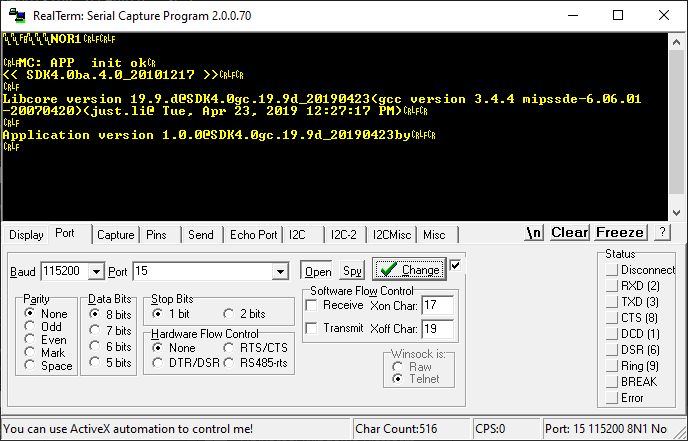Click the ? help button
Viewport: 688px width, 441px height.
point(662,233)
